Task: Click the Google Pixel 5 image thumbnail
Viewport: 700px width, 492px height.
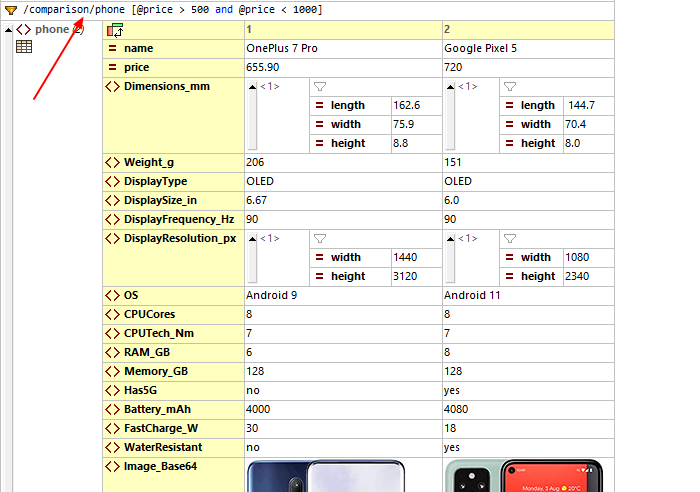Action: click(524, 476)
